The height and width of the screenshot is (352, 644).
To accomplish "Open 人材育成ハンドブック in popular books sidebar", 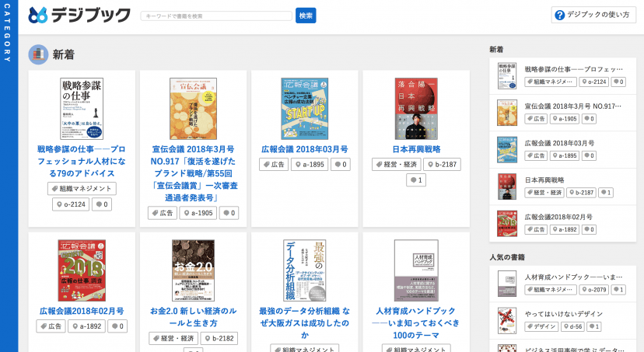I will click(x=573, y=277).
